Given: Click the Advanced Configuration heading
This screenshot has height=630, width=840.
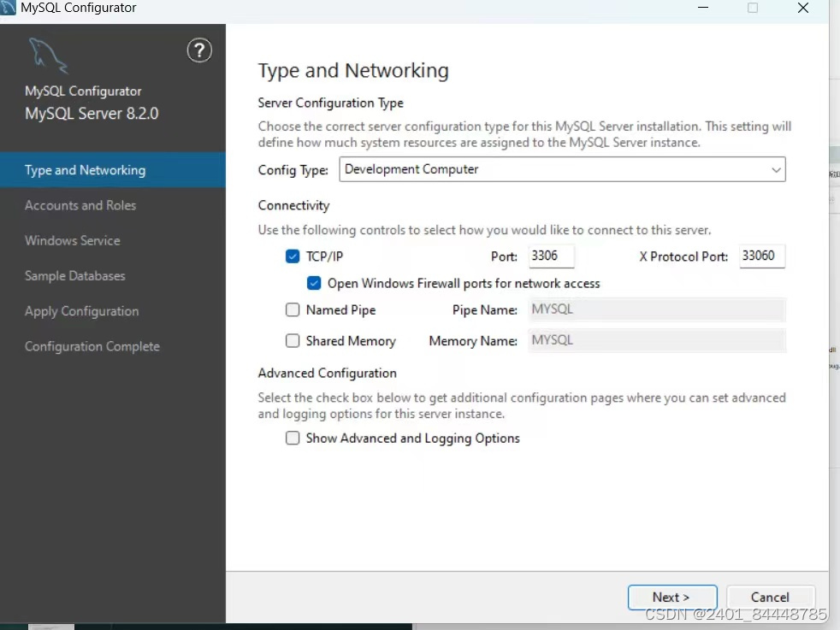Looking at the screenshot, I should click(328, 373).
